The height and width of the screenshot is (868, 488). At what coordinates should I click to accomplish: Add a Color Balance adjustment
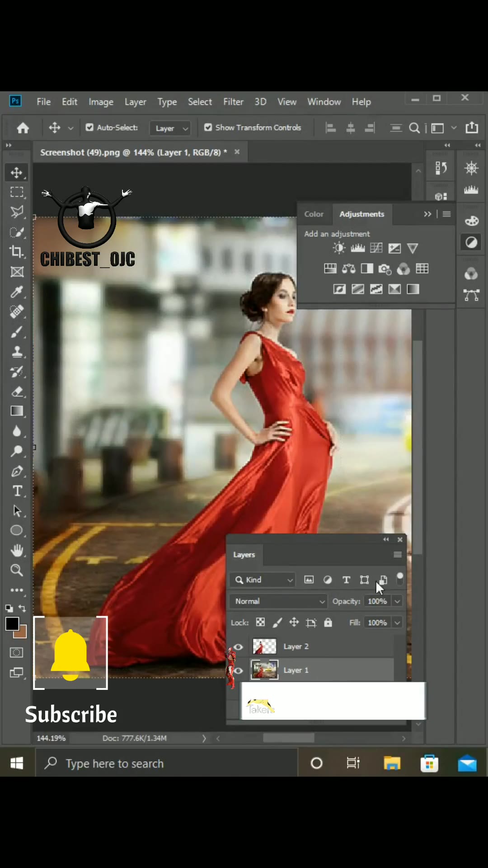[x=348, y=269]
